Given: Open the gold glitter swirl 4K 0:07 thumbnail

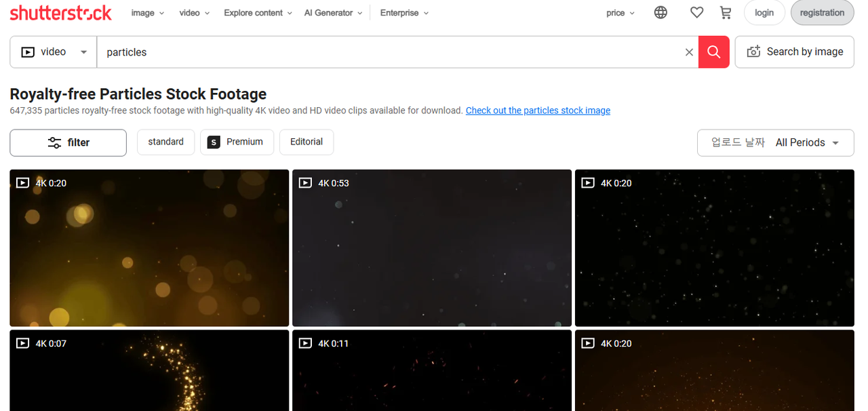Looking at the screenshot, I should click(x=149, y=370).
